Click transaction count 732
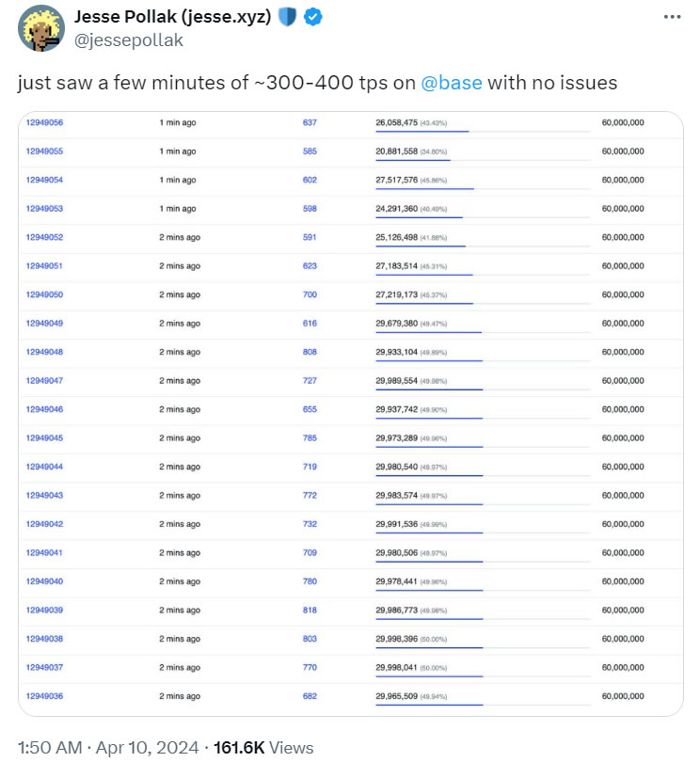700x762 pixels. point(310,524)
